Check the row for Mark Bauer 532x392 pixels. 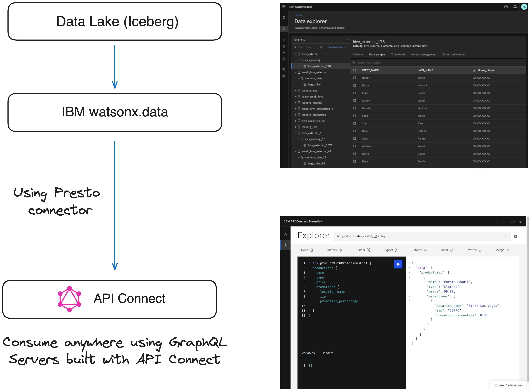click(355, 93)
